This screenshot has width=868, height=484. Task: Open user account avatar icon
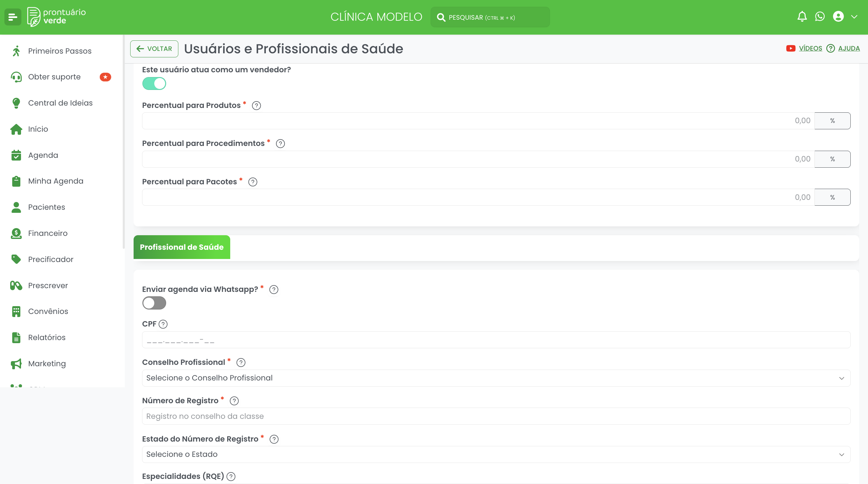(838, 17)
